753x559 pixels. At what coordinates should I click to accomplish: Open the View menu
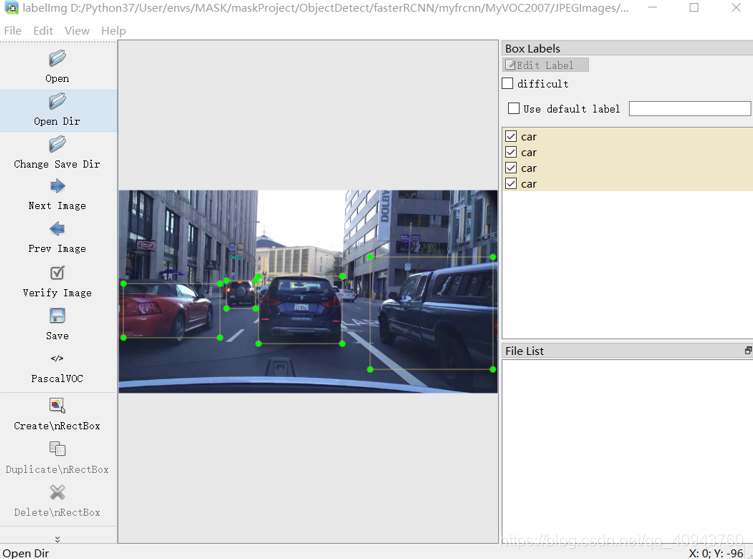pyautogui.click(x=77, y=31)
